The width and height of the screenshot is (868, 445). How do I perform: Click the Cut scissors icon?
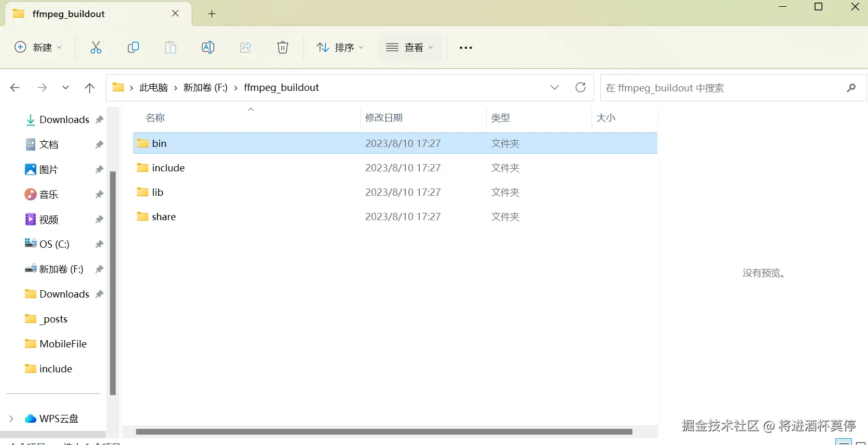96,47
